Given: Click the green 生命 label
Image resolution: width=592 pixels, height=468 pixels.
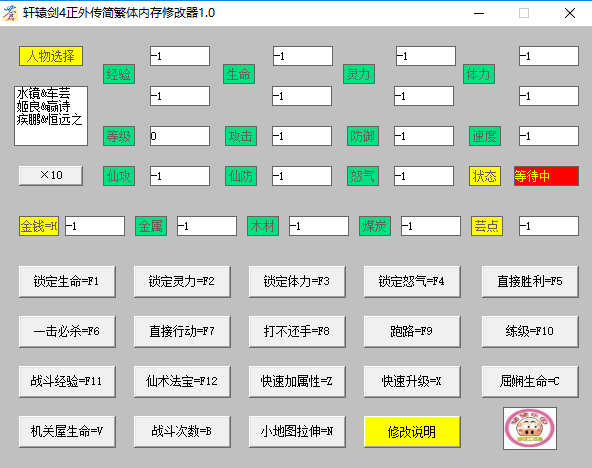Looking at the screenshot, I should coord(239,74).
